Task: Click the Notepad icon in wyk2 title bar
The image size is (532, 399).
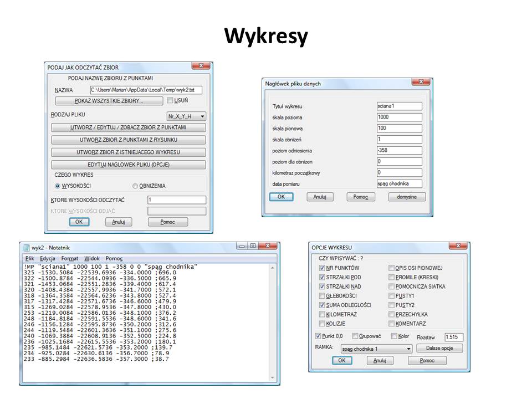Action: pos(26,247)
